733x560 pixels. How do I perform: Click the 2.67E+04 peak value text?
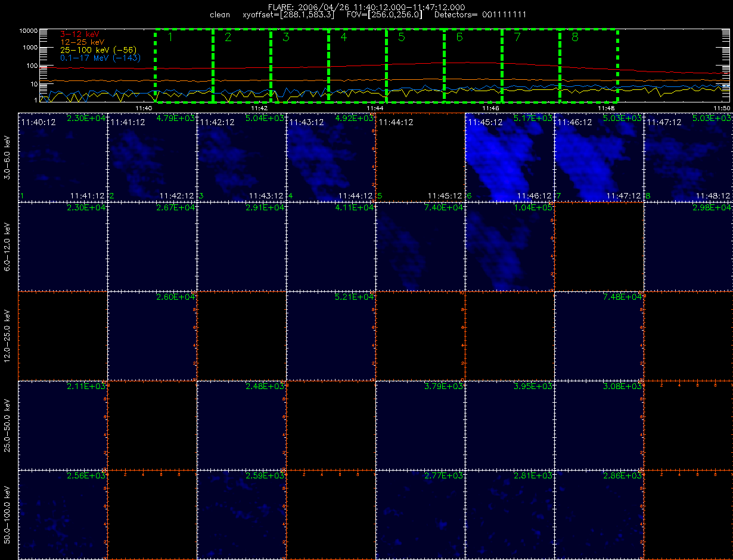176,208
